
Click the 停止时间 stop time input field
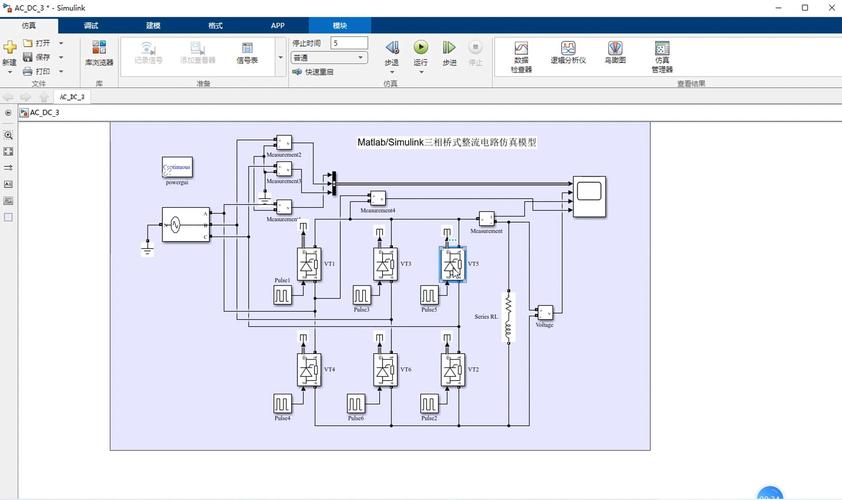coord(349,43)
